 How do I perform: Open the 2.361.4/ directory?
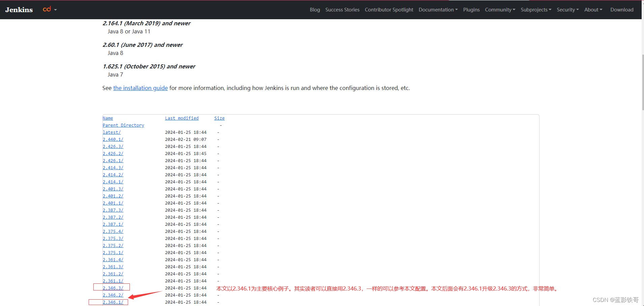(x=113, y=260)
